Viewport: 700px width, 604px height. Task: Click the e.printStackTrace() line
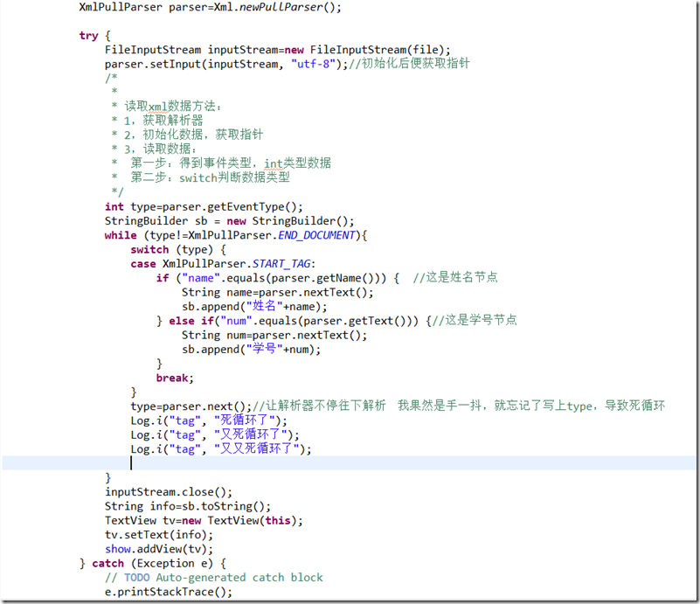click(169, 592)
